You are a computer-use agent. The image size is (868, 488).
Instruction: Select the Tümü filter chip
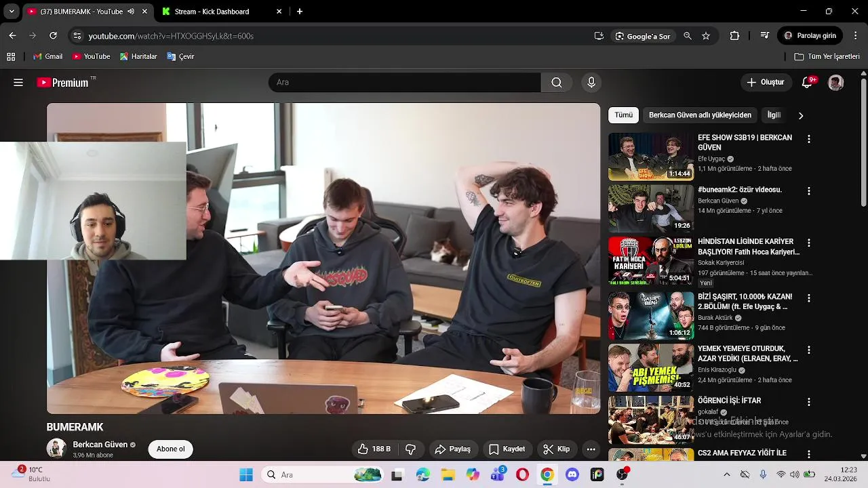(624, 115)
